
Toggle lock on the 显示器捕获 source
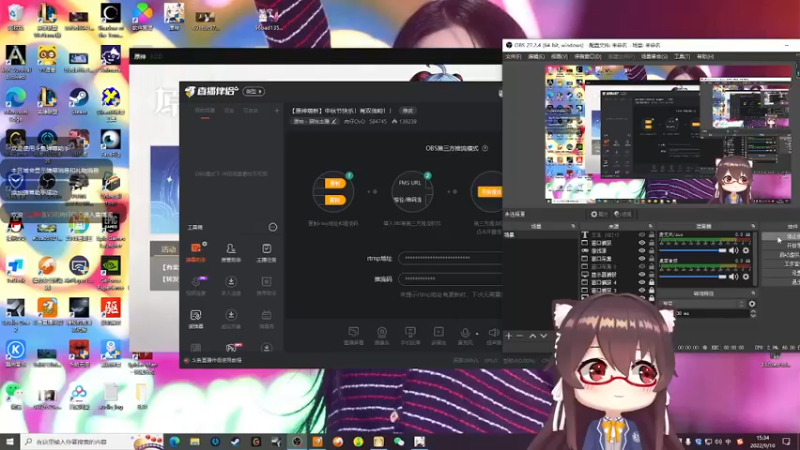(x=652, y=274)
